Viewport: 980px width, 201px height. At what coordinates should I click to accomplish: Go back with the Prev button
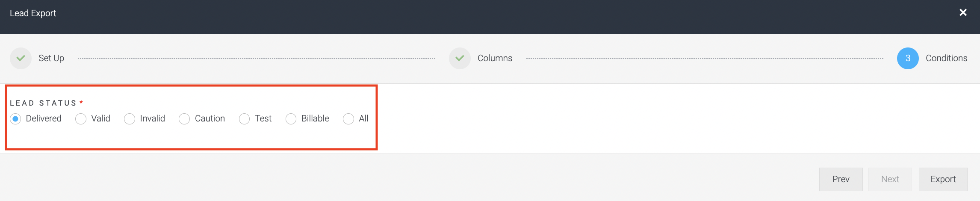pyautogui.click(x=841, y=179)
